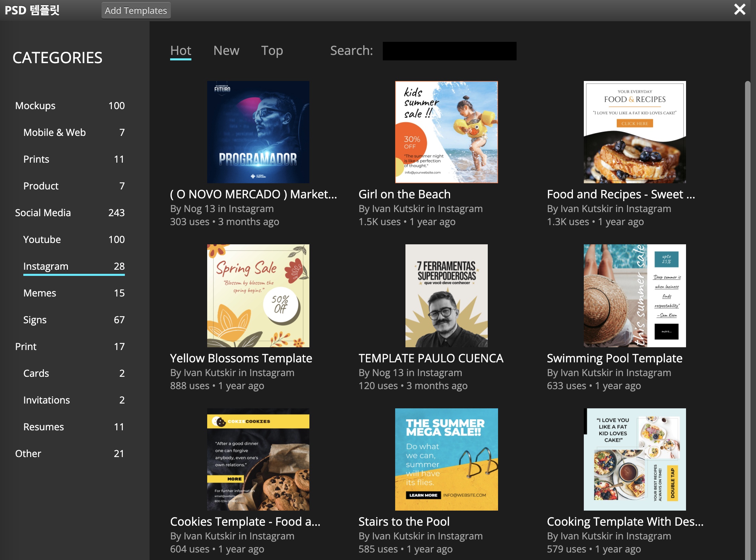Choose the Memes category
The height and width of the screenshot is (560, 756).
point(40,293)
